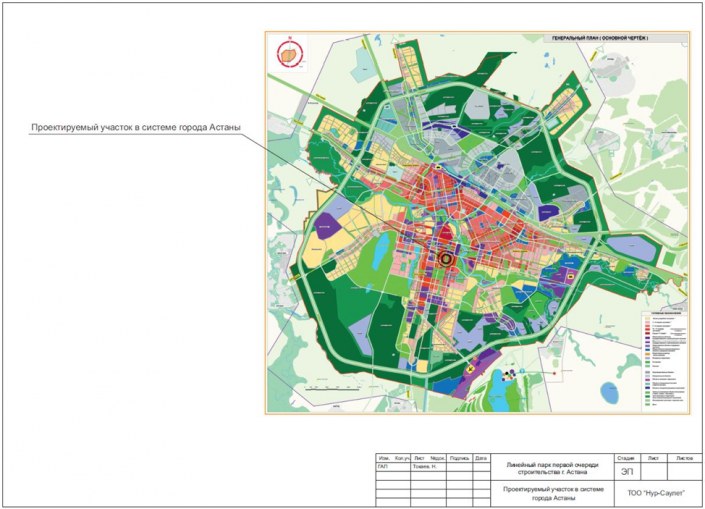Click the "ЭП" stage cell in title block
Image resolution: width=705 pixels, height=509 pixels.
click(626, 471)
